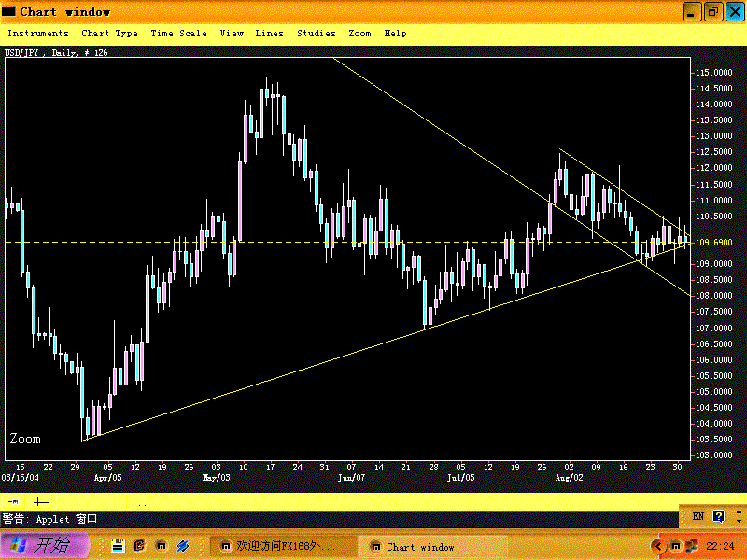Click the Applet window warning text
Viewport: 747px width, 560px height.
(49, 519)
